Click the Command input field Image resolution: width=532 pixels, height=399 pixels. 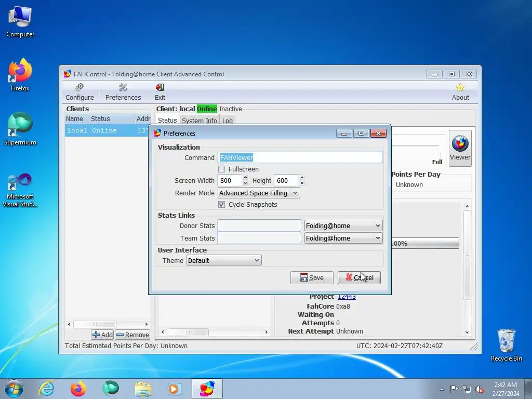[x=300, y=157]
